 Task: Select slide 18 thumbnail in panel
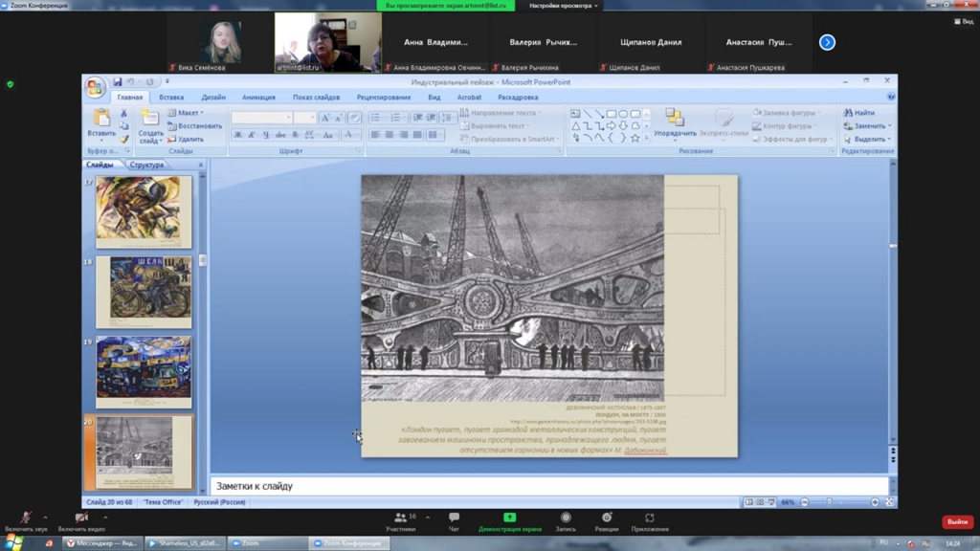(x=144, y=292)
